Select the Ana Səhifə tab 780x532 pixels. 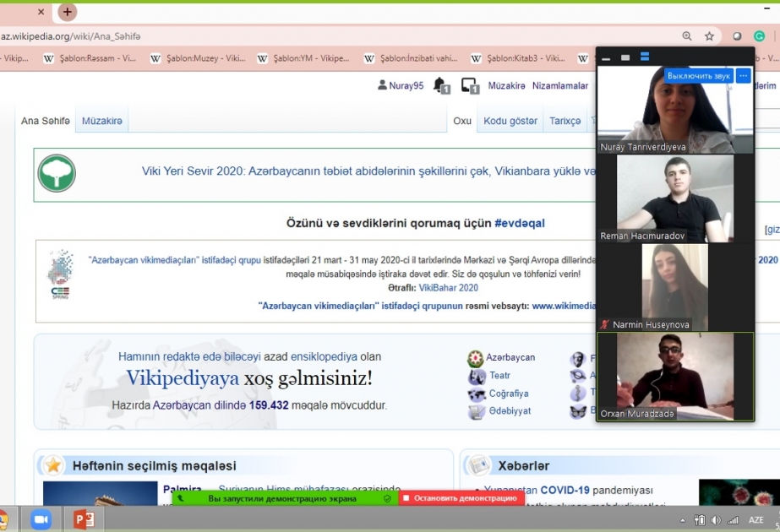click(46, 121)
